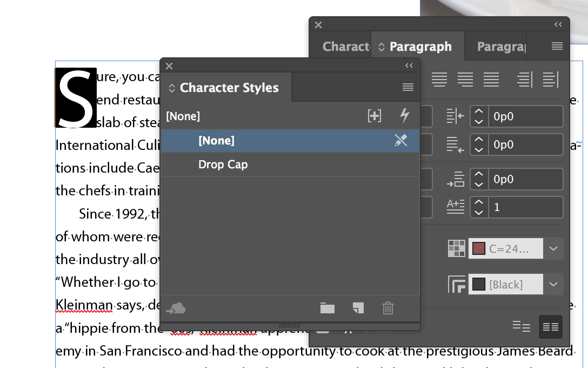The image size is (588, 368).
Task: Click the drop cap lines field showing 1
Action: pyautogui.click(x=525, y=207)
